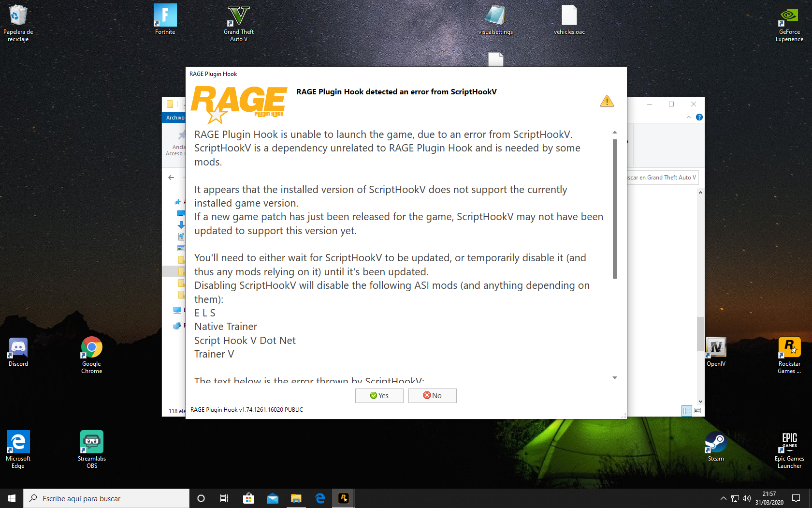Select the Microsoft Edge desktop shortcut

(x=18, y=449)
